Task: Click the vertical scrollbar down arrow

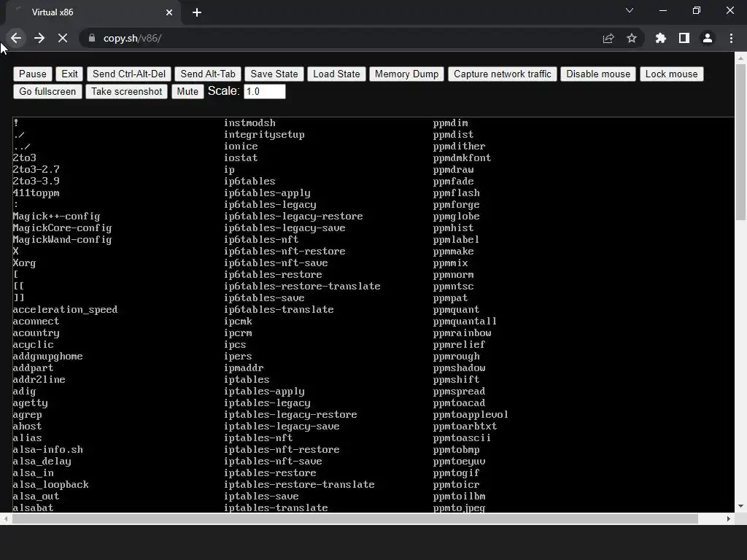Action: click(740, 506)
